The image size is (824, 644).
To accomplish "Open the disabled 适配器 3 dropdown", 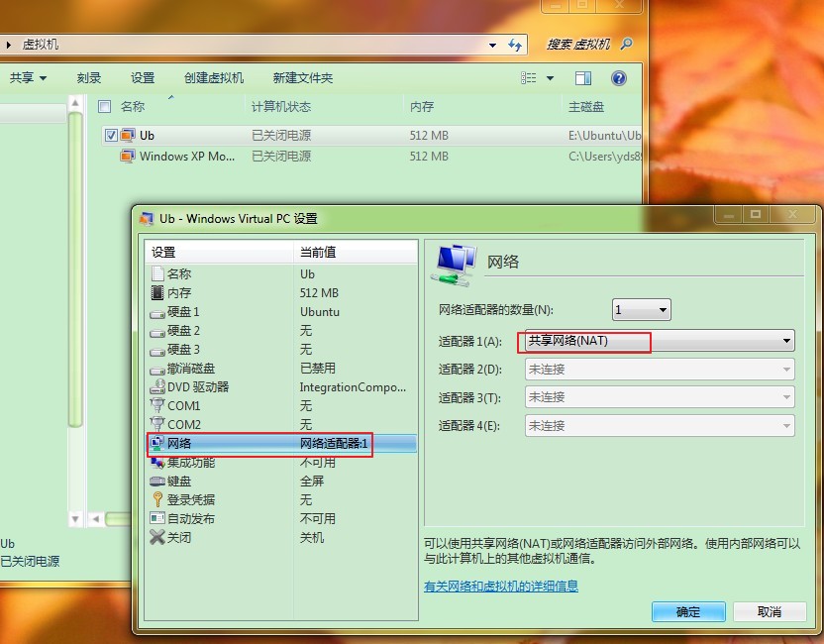I will [660, 397].
